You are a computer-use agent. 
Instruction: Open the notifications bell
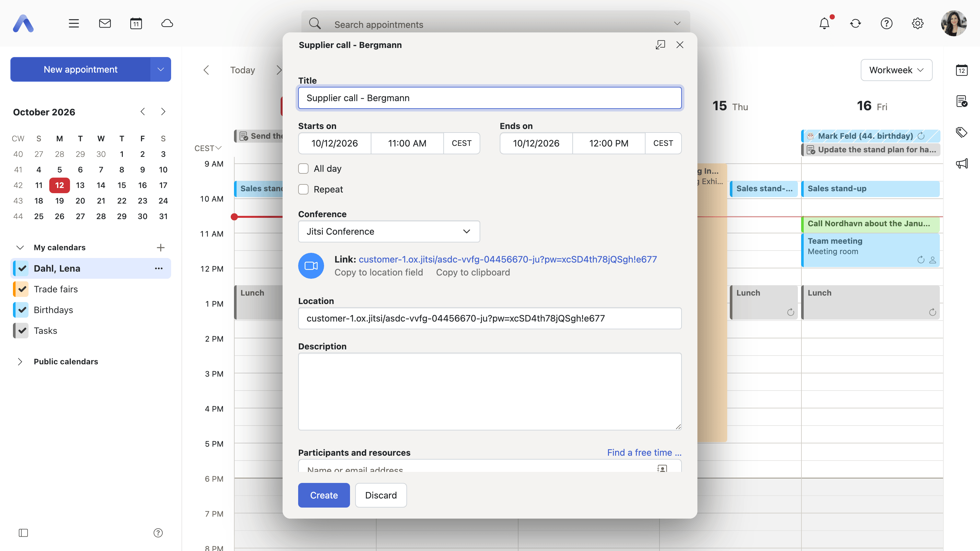[x=824, y=24]
